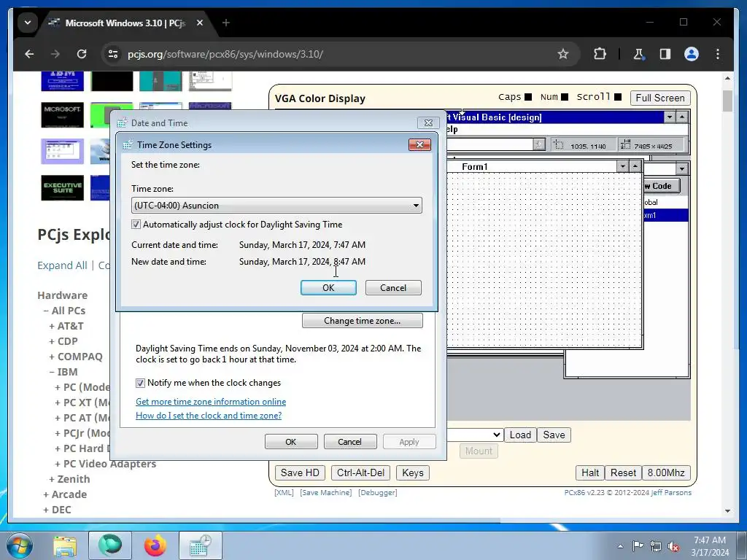This screenshot has height=560, width=747.
Task: Expand the DEC tree item
Action: (x=57, y=510)
